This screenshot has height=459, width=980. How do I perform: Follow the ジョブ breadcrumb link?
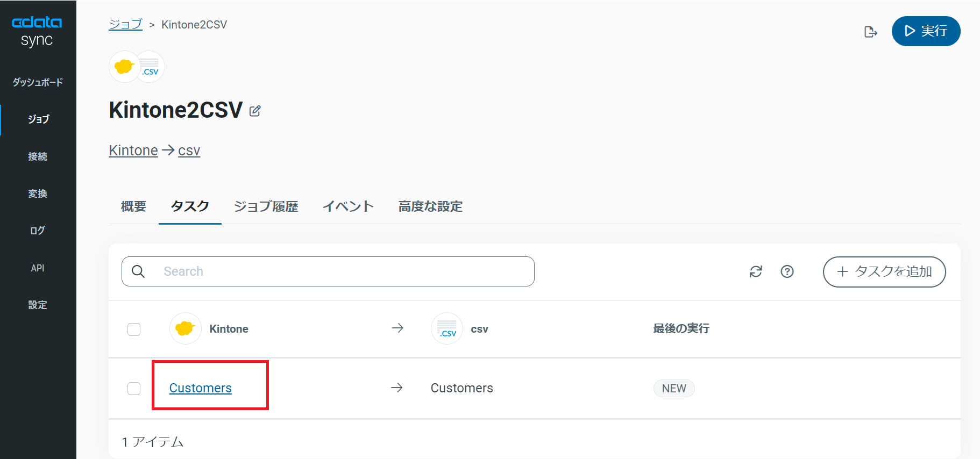[125, 25]
